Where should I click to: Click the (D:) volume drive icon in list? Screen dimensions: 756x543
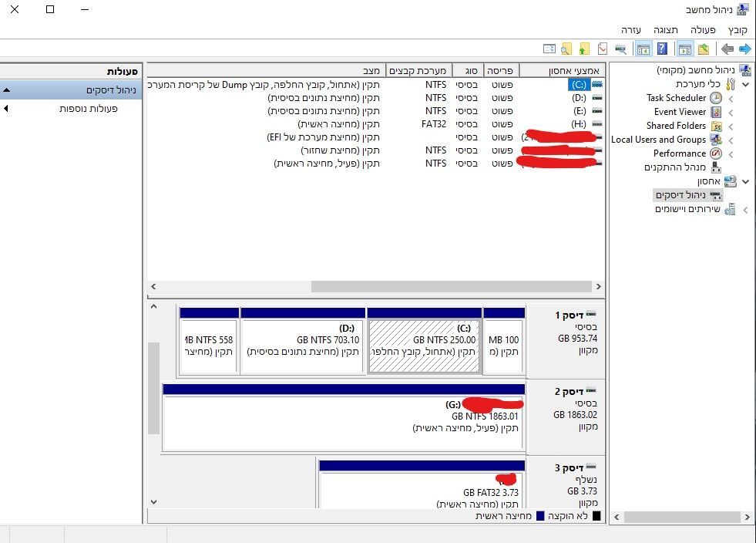[597, 97]
